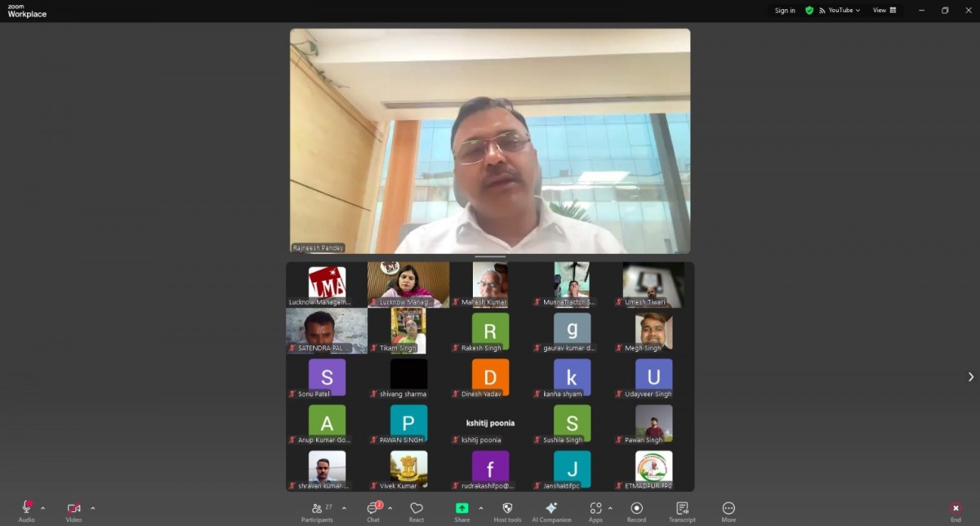Launch the AI Companion
Image resolution: width=980 pixels, height=526 pixels.
551,511
